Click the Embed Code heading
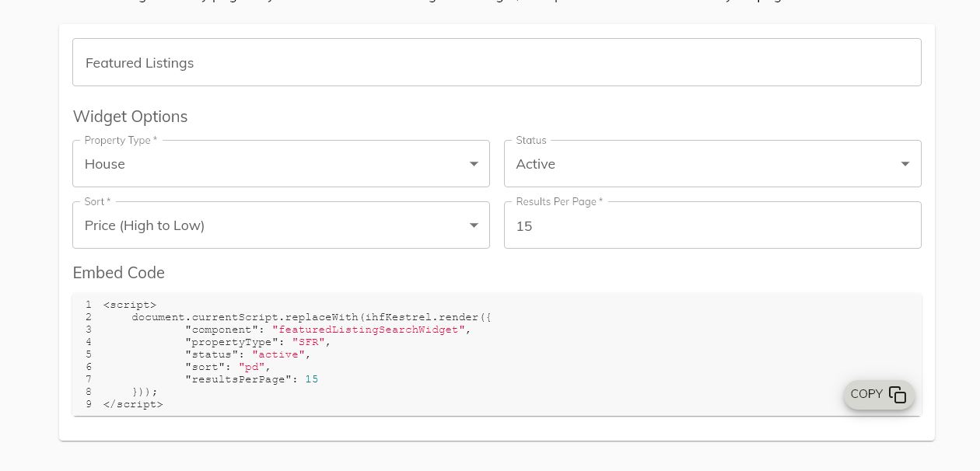 pos(119,273)
